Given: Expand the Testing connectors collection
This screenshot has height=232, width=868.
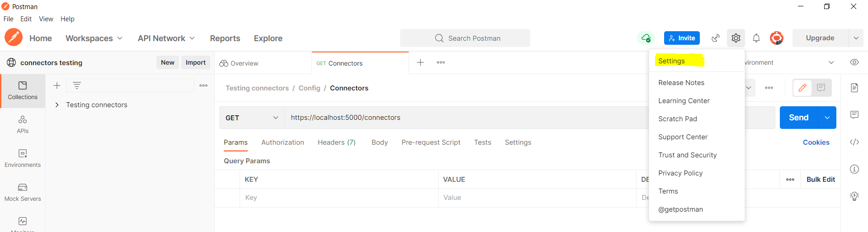Looking at the screenshot, I should point(57,105).
